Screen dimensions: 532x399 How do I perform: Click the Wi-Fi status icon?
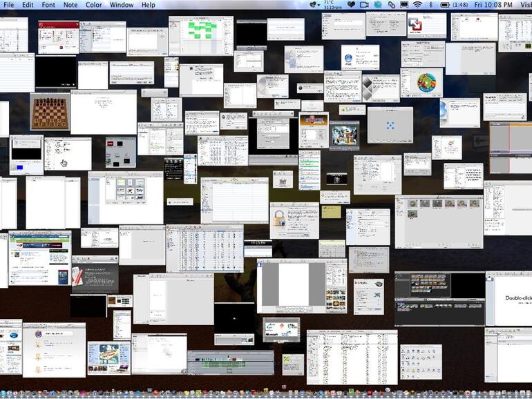(x=418, y=5)
